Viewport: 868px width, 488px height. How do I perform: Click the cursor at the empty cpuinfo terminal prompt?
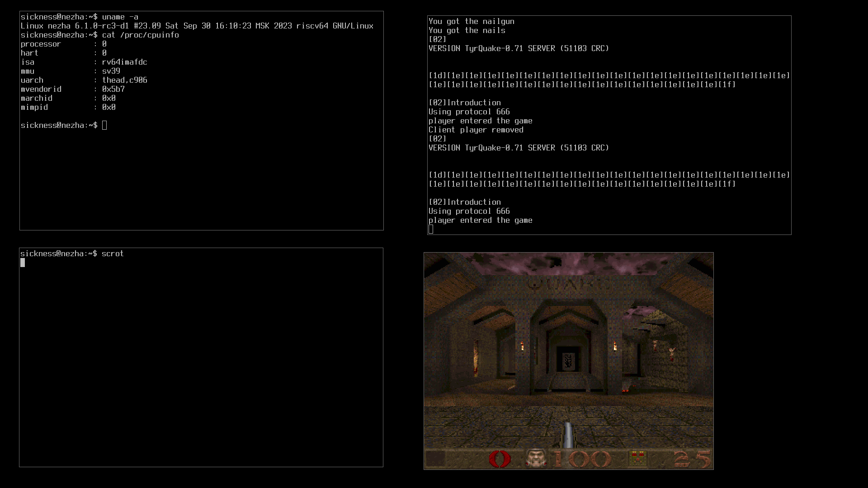coord(104,125)
